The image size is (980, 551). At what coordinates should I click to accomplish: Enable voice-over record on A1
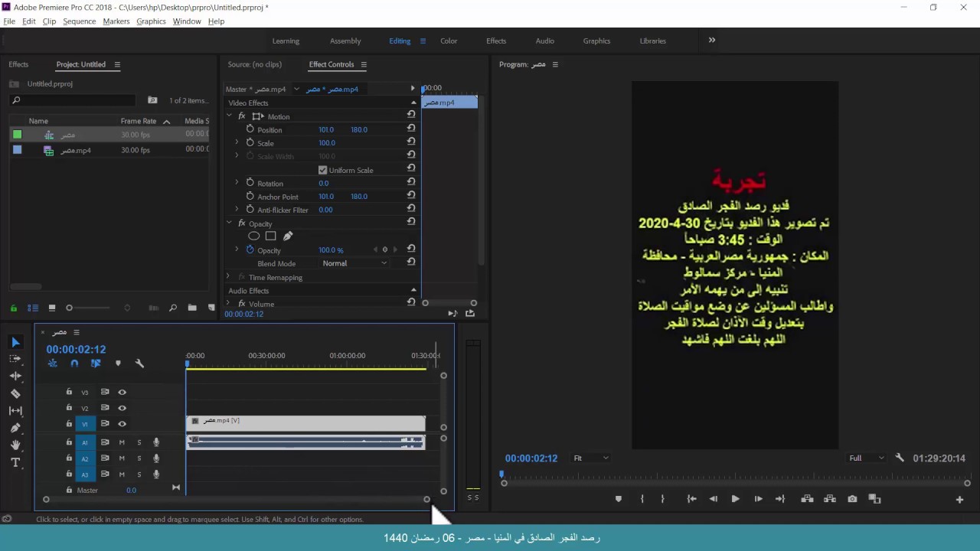coord(156,442)
